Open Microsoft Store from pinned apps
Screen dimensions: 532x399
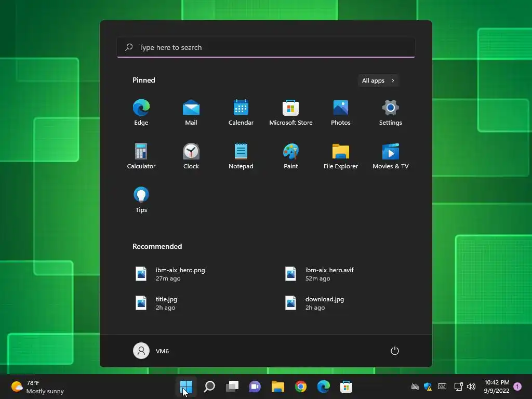click(x=291, y=112)
